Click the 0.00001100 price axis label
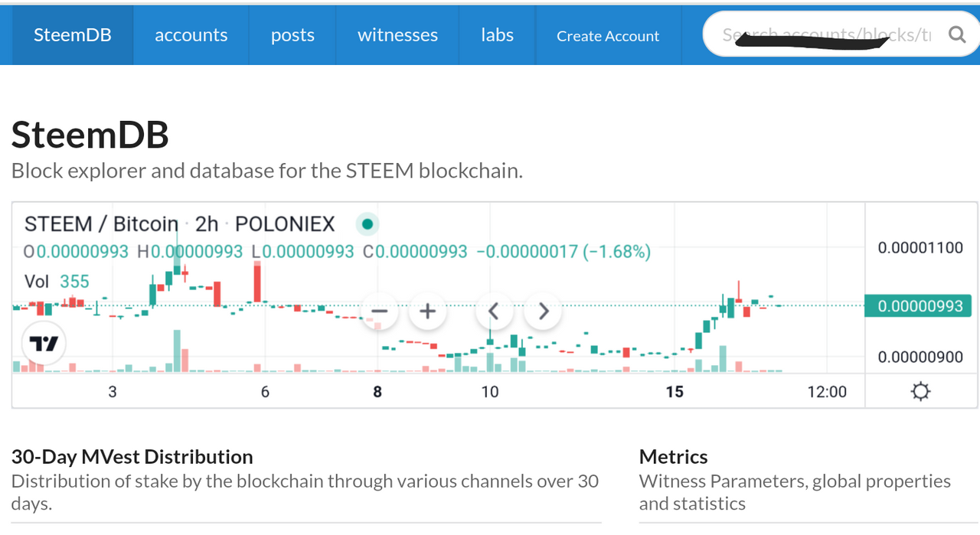980x535 pixels. click(x=920, y=247)
